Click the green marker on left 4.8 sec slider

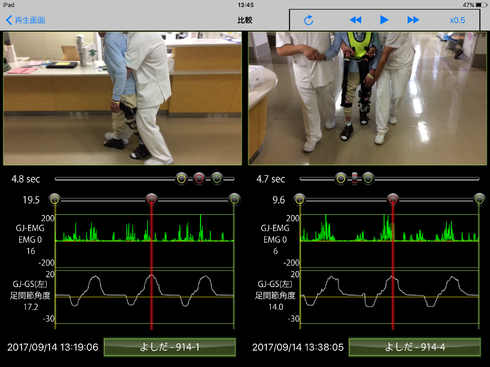pos(217,179)
